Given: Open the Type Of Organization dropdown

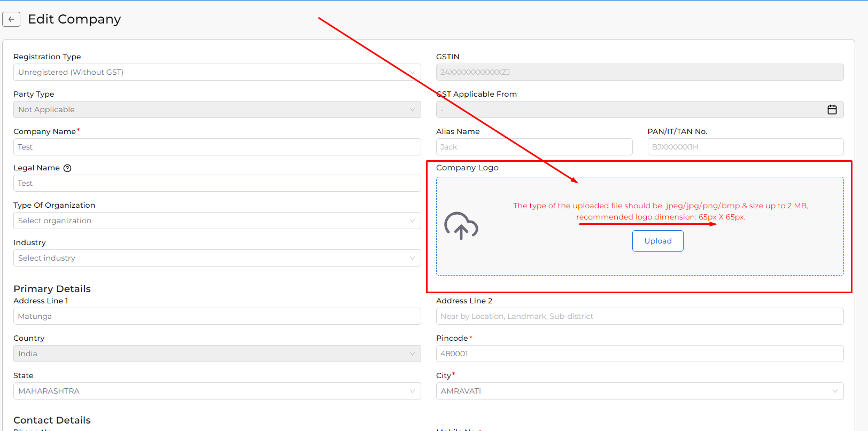Looking at the screenshot, I should (x=216, y=221).
